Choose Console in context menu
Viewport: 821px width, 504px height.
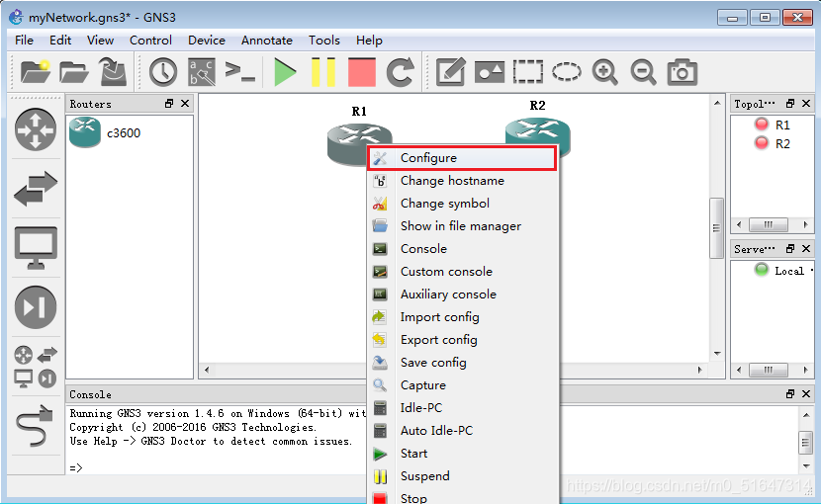click(463, 249)
